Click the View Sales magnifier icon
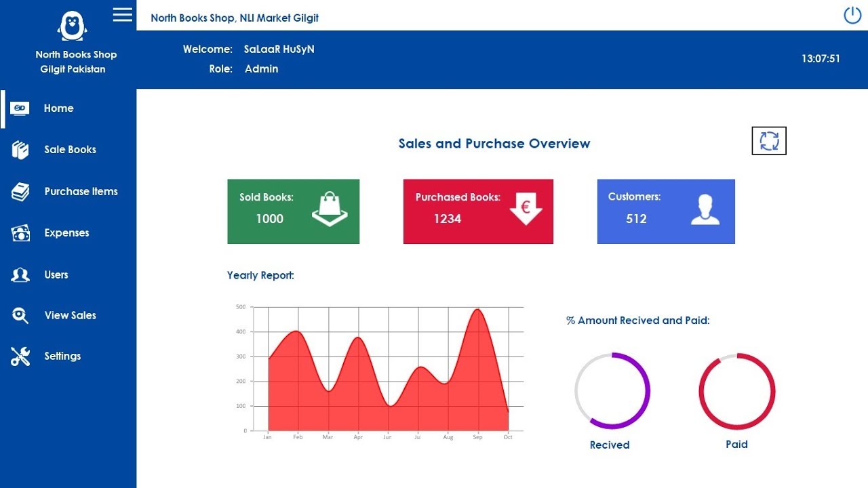 20,315
